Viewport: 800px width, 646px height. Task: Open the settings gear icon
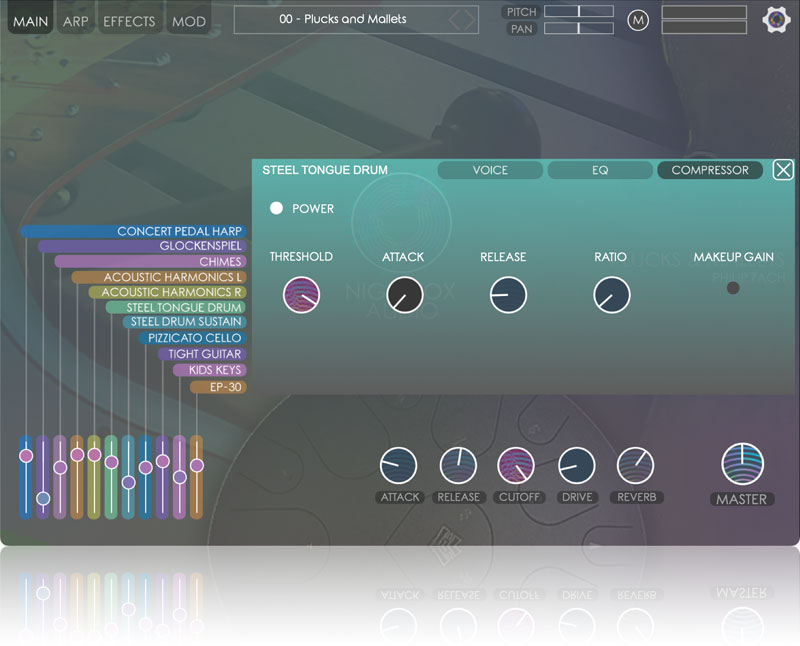click(x=776, y=20)
